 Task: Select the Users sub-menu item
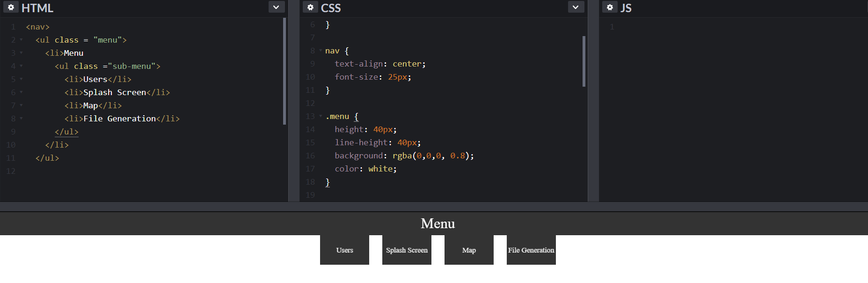click(344, 250)
